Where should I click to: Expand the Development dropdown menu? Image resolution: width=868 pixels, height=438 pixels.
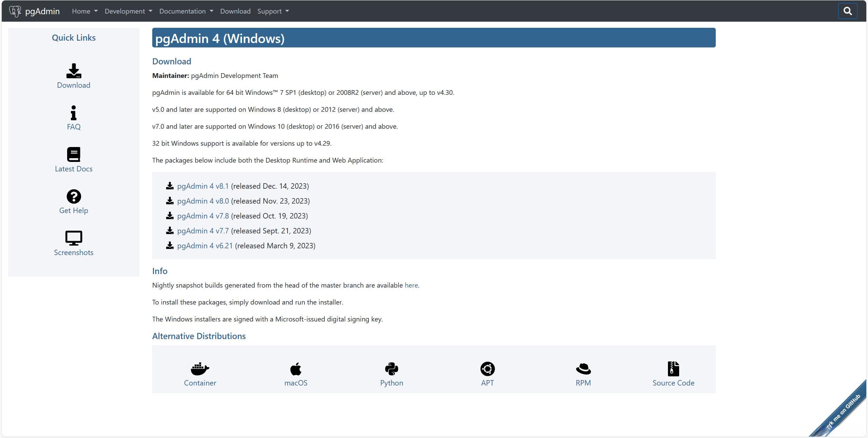tap(129, 11)
